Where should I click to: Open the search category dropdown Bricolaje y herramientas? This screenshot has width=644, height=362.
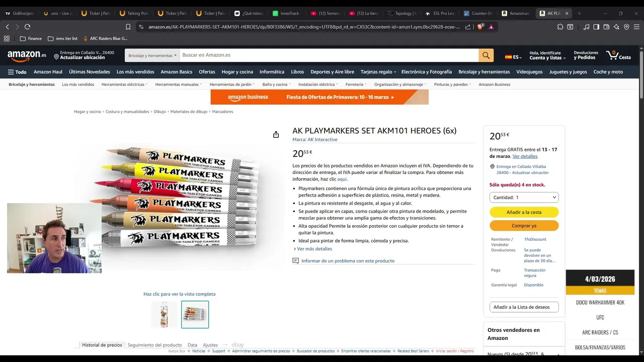(152, 55)
